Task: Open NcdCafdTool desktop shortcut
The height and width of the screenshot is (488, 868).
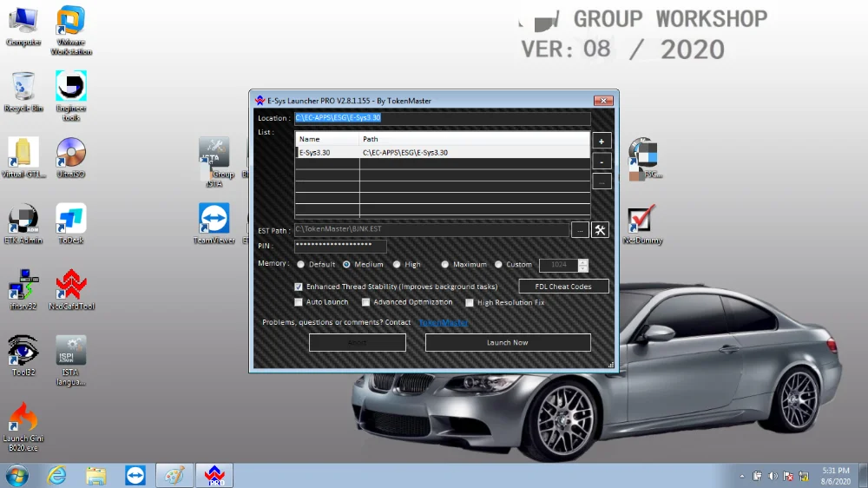Action: (71, 290)
